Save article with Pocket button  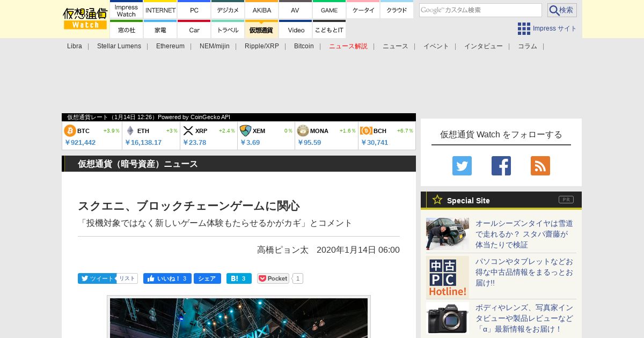tap(273, 278)
